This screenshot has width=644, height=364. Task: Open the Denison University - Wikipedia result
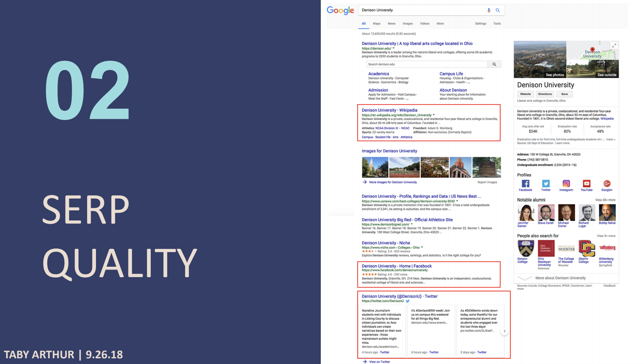(x=390, y=110)
